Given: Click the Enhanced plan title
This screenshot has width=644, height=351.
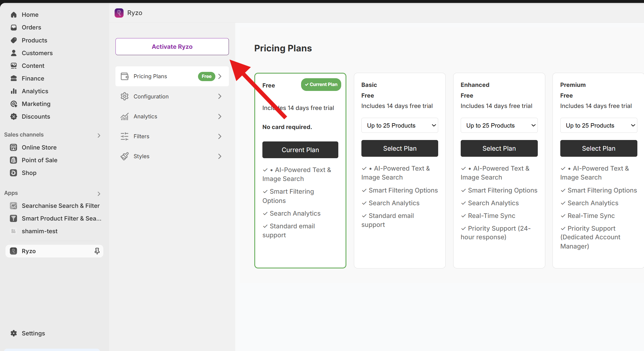Looking at the screenshot, I should pos(475,85).
